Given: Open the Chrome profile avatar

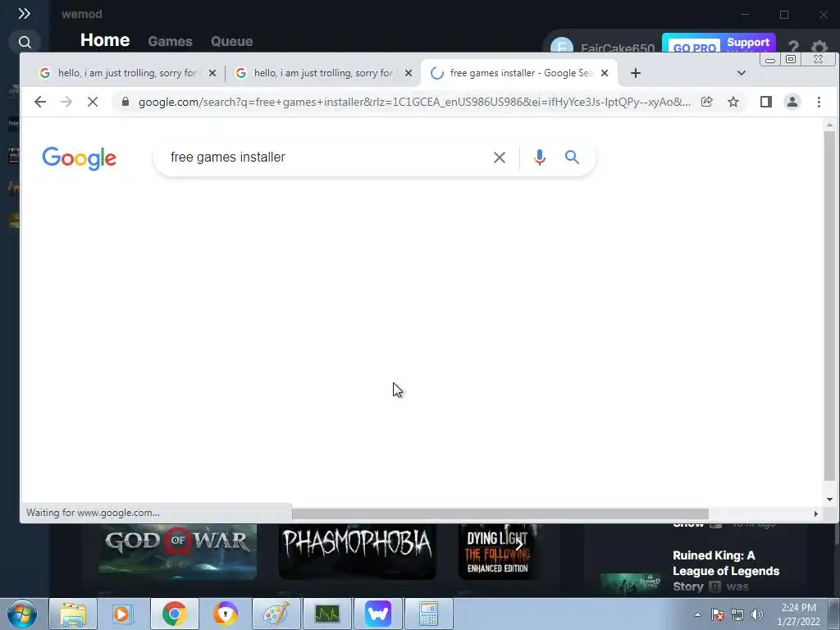Looking at the screenshot, I should [x=792, y=102].
